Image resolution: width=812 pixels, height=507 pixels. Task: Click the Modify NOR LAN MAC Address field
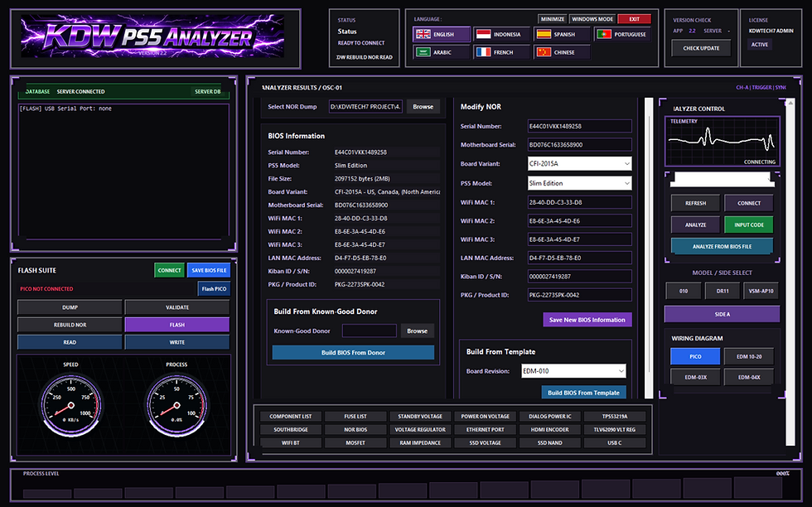[579, 258]
